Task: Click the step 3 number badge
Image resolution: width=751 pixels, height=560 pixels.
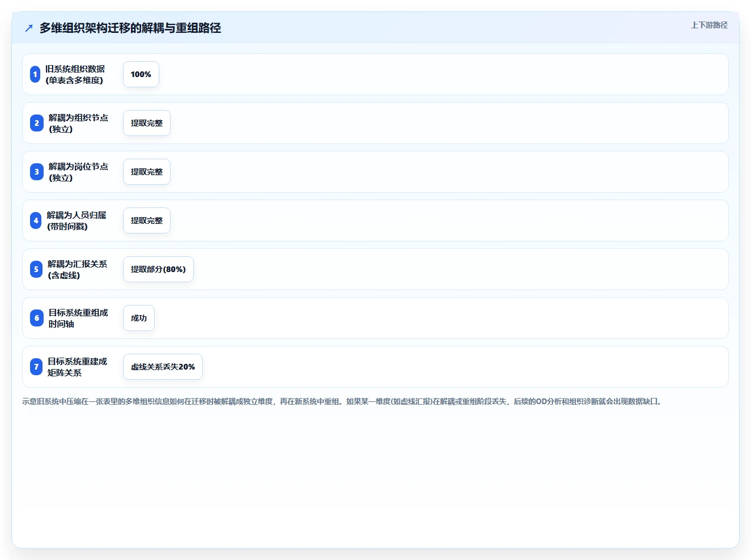Action: (x=37, y=172)
